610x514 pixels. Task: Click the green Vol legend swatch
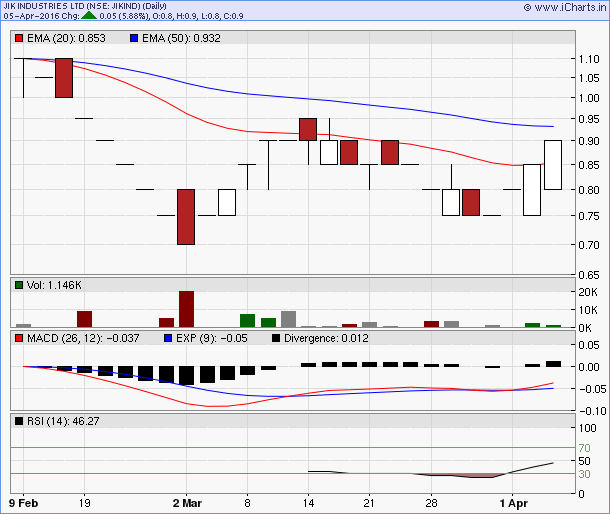click(x=19, y=285)
